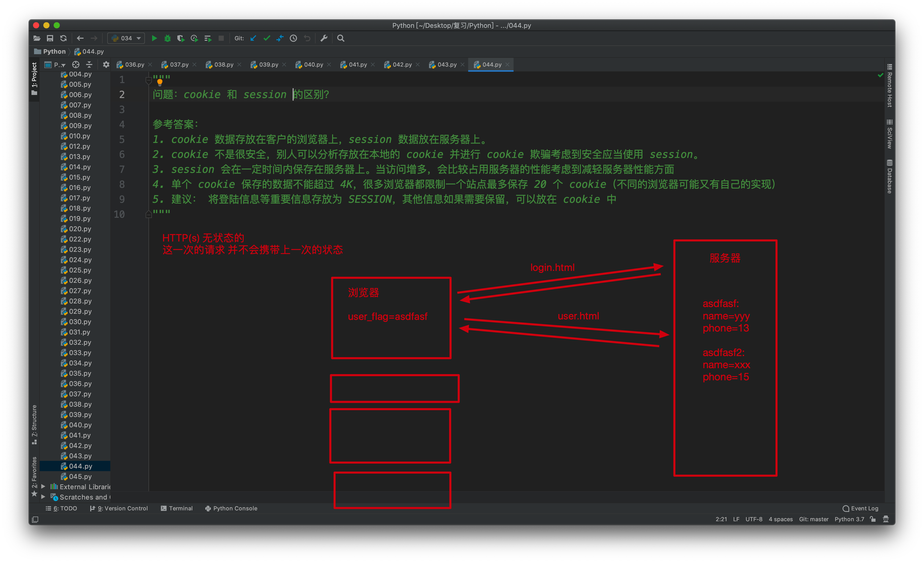Click the Git Show History clock icon
The image size is (924, 563).
tap(294, 38)
